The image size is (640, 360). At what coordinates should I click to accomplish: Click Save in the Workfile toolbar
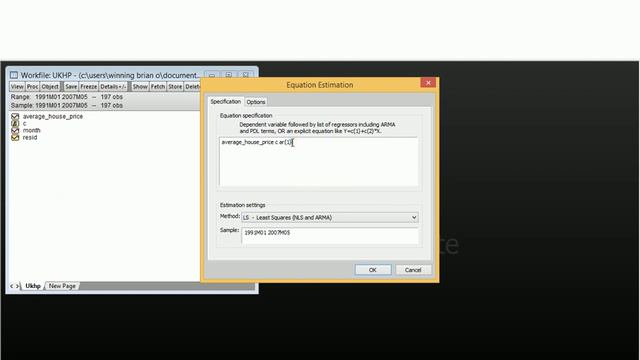point(71,87)
